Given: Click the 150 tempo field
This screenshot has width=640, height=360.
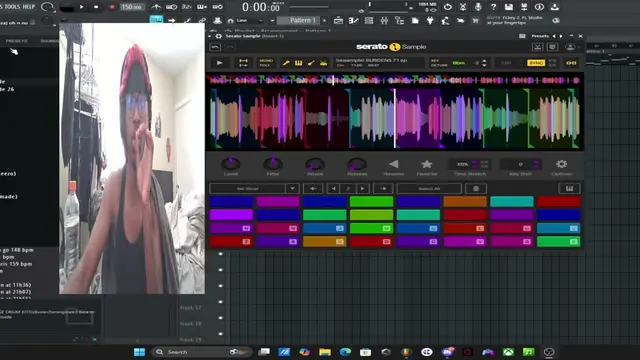Looking at the screenshot, I should [132, 7].
